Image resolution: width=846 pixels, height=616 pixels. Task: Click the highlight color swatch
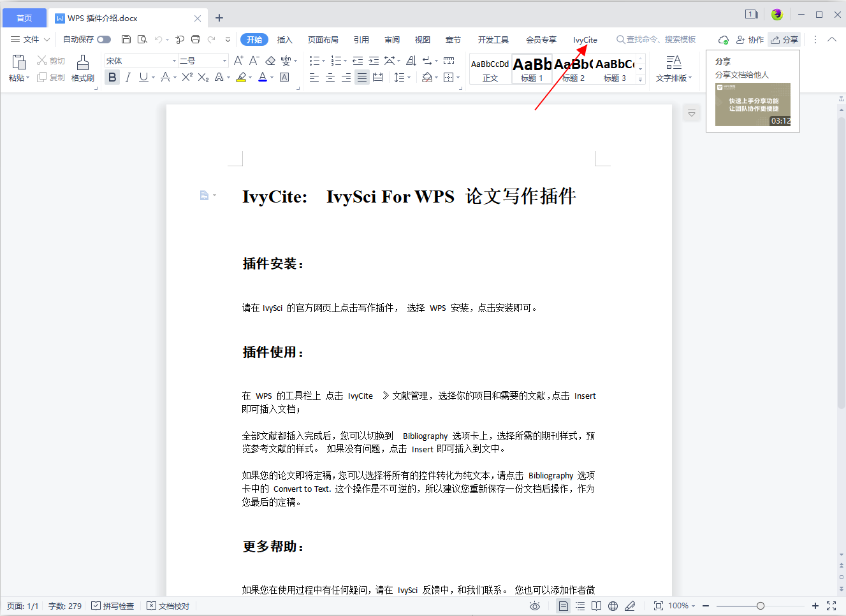pos(240,77)
